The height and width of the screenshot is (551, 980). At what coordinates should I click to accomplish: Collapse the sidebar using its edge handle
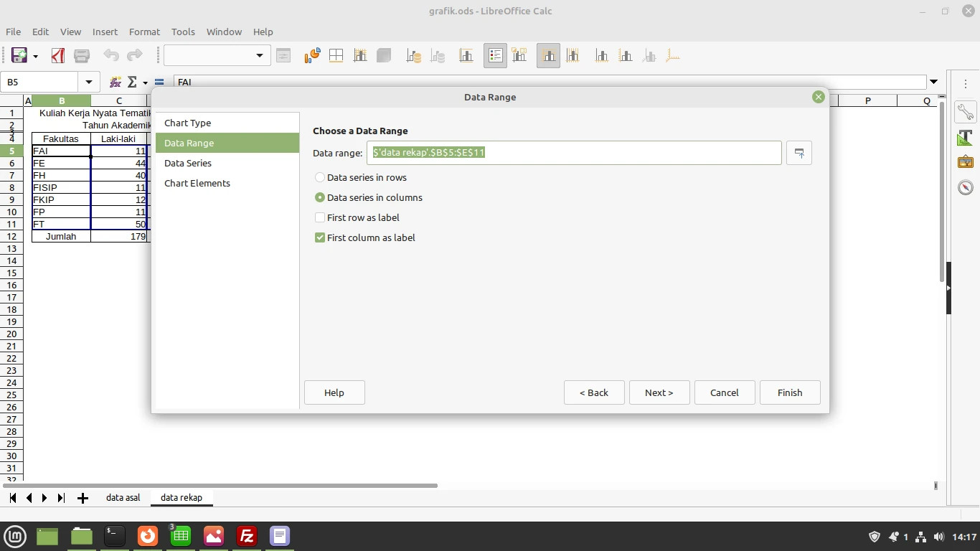(x=948, y=288)
